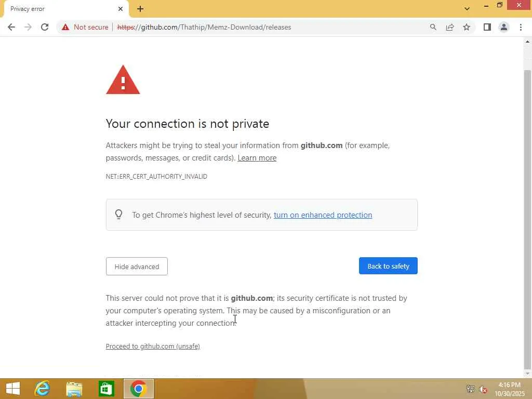
Task: Follow the Proceed to github.com (unsafe) link
Action: coord(153,346)
